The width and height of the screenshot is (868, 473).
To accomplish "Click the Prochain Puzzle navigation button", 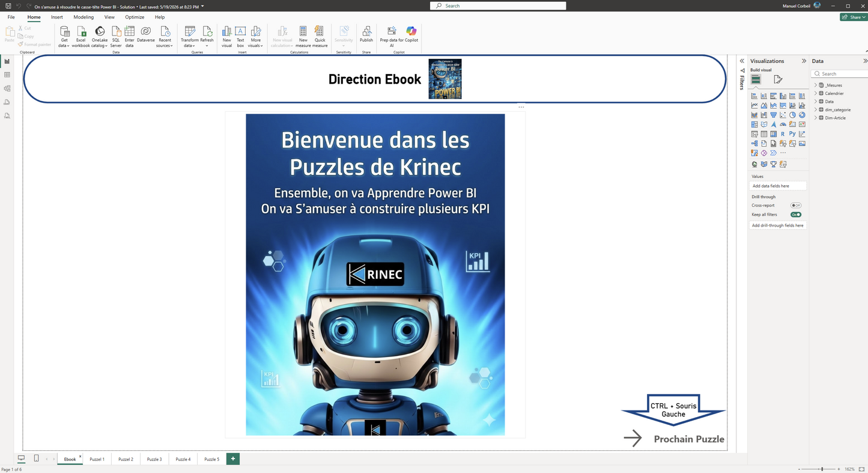I will [x=674, y=439].
